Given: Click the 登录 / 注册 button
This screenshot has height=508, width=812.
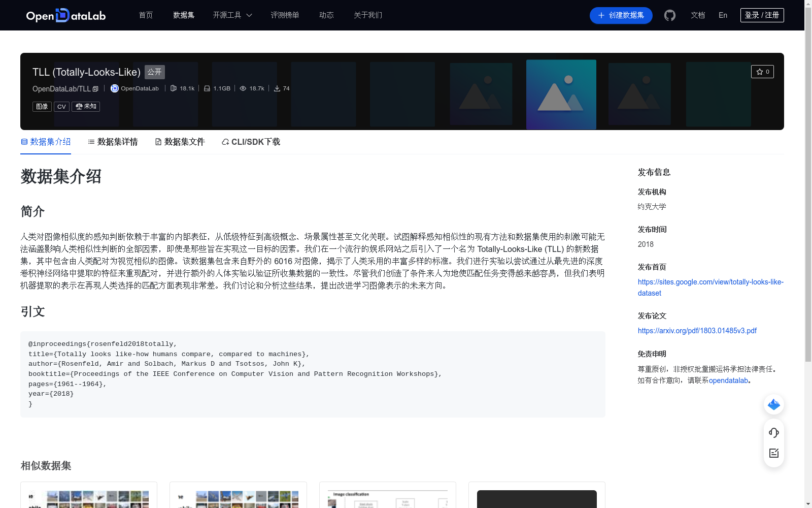Looking at the screenshot, I should [x=762, y=15].
